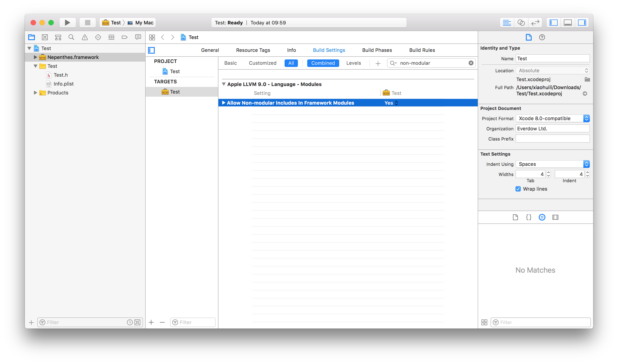Expand the Products folder

35,93
